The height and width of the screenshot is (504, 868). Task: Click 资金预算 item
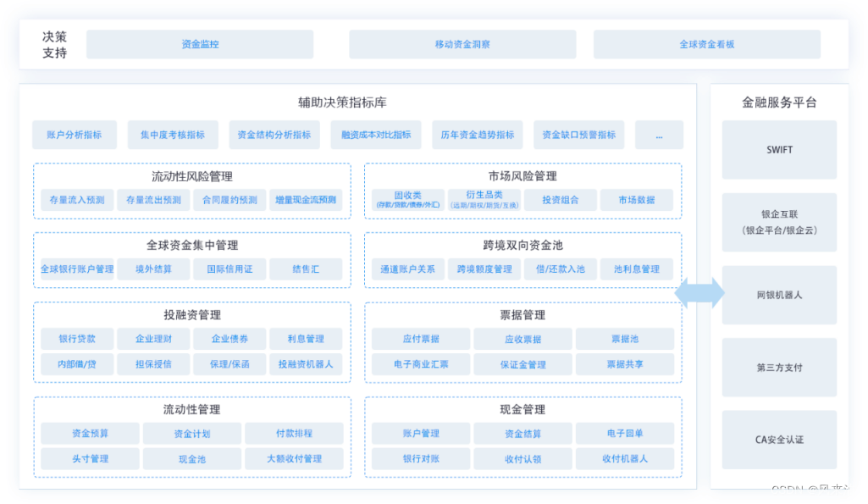pos(91,434)
